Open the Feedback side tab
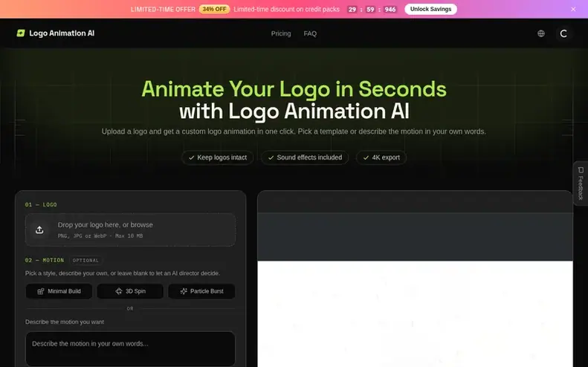Viewport: 588px width, 367px height. coord(581,183)
